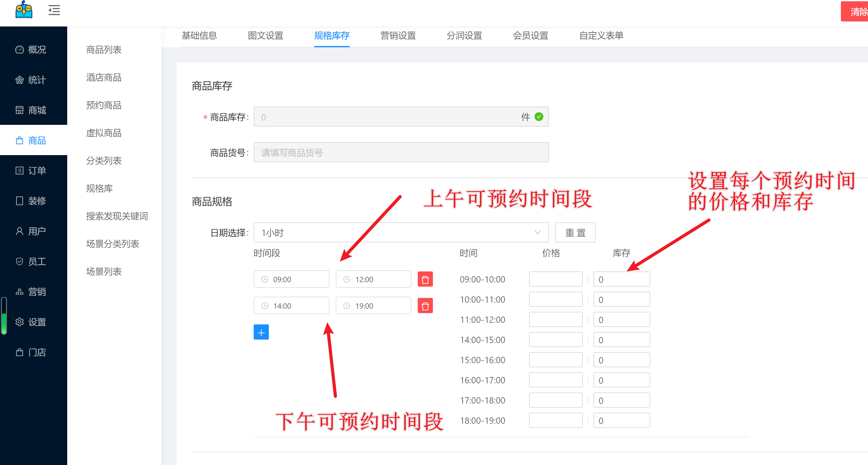Image resolution: width=868 pixels, height=465 pixels.
Task: Switch to the 基础信息 tab
Action: click(x=199, y=36)
